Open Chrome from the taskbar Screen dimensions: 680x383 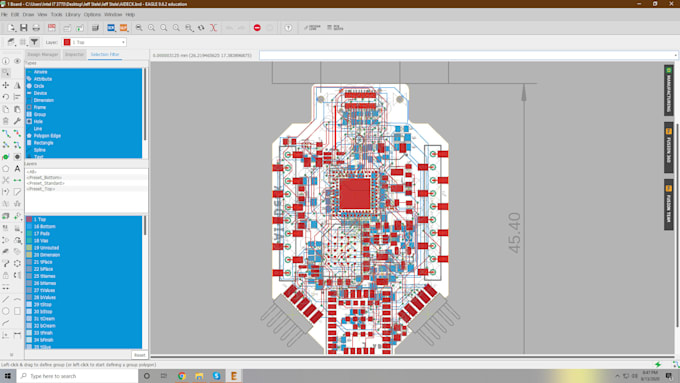point(182,376)
